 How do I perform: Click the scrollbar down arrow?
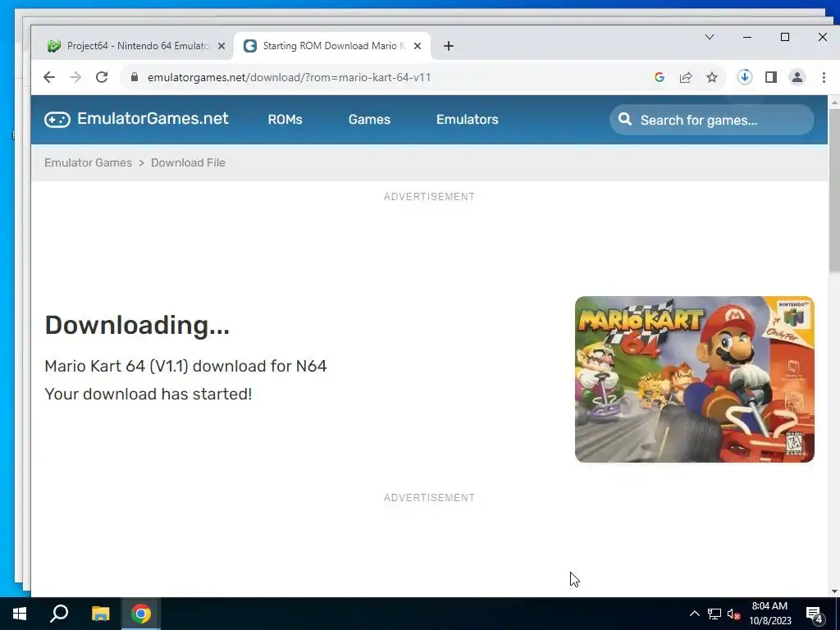834,591
